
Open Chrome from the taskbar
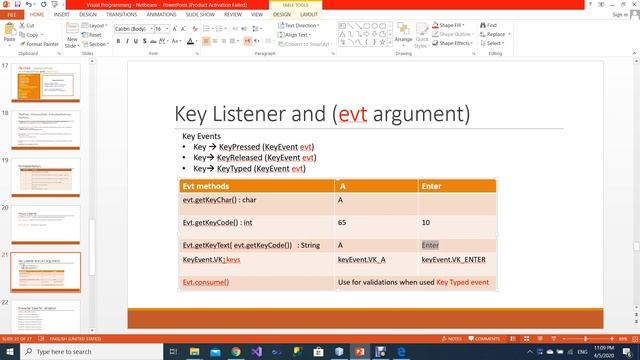(236, 351)
